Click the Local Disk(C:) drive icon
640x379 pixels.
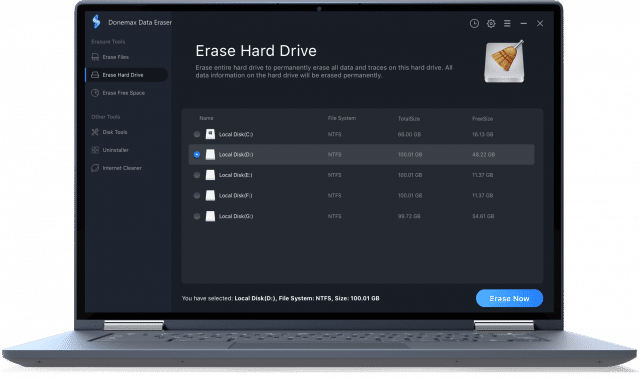point(210,134)
